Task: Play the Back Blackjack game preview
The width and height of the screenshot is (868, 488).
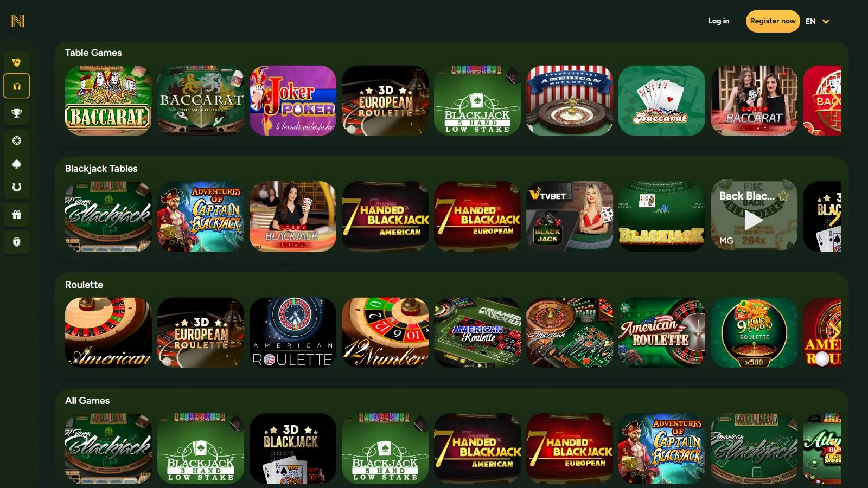Action: pos(752,220)
